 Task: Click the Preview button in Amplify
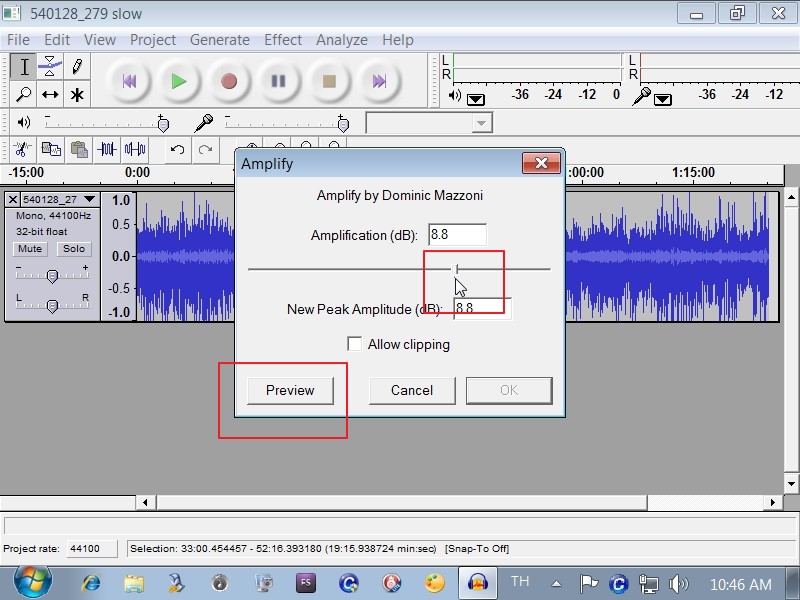pyautogui.click(x=290, y=390)
